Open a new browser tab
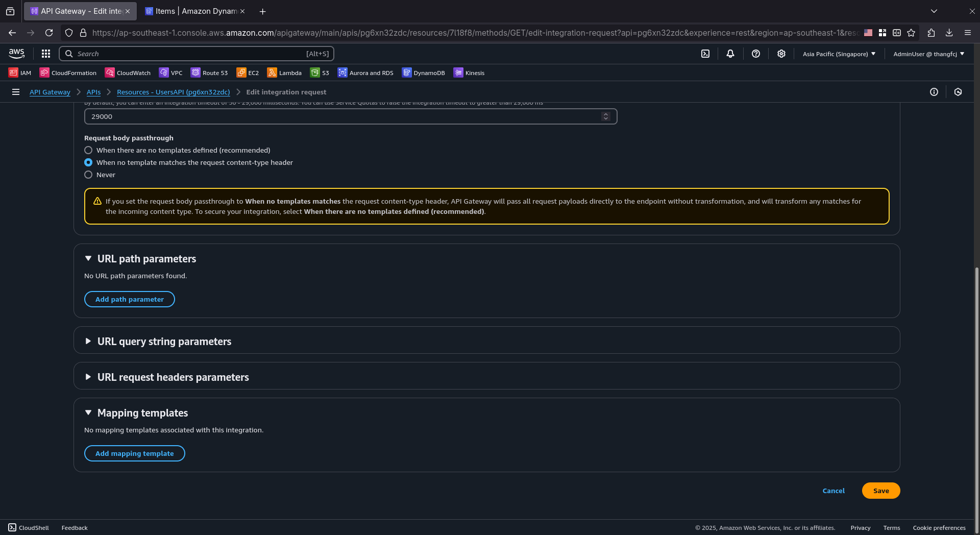Screen dimensions: 980x535 (x=262, y=11)
